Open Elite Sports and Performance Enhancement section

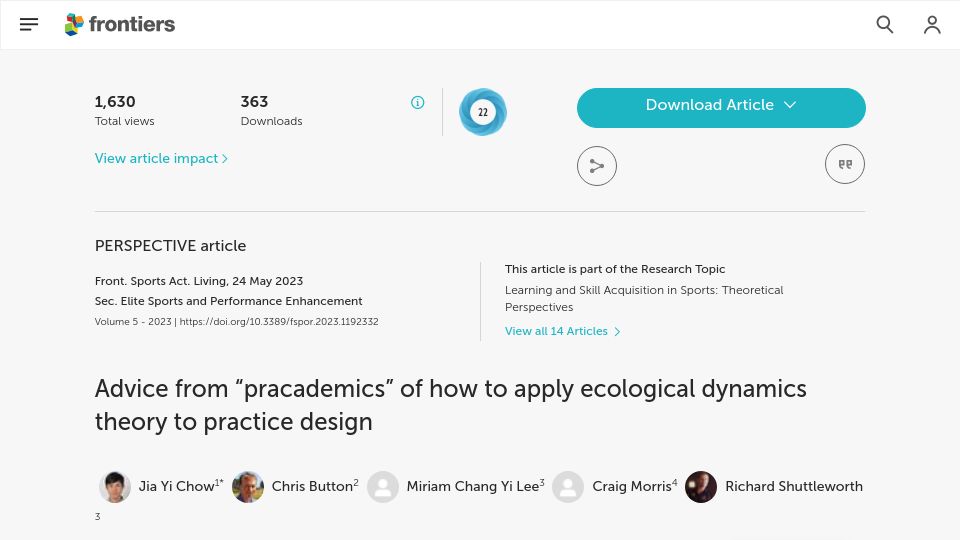coord(241,301)
